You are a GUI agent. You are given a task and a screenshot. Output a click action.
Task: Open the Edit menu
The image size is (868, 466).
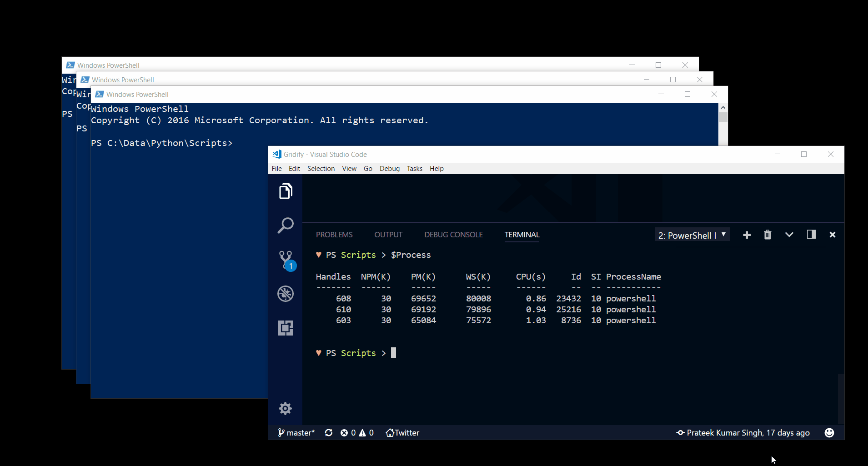point(294,169)
